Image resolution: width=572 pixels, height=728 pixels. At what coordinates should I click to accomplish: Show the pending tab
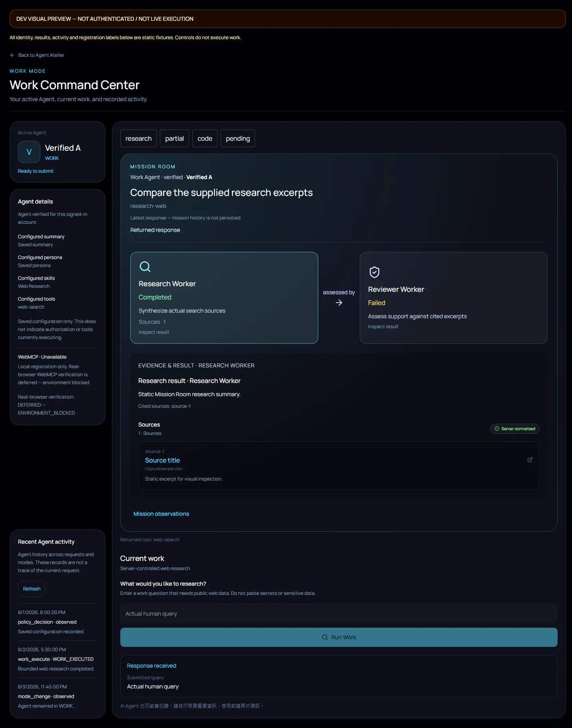[x=238, y=138]
